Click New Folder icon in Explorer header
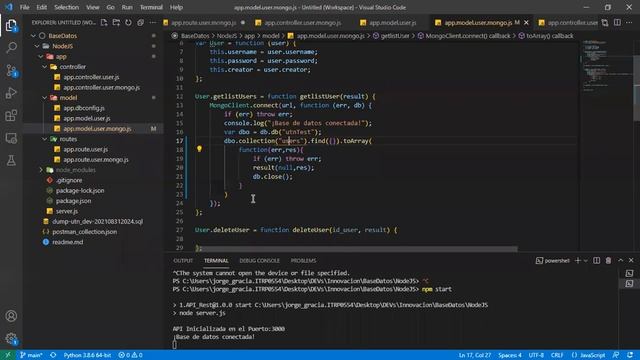This screenshot has height=360, width=640. [116, 23]
